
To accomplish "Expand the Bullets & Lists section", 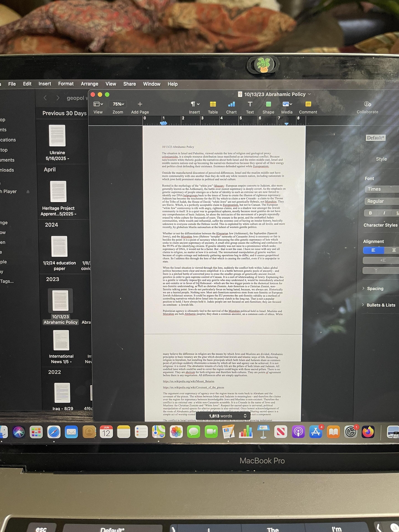I will tap(363, 305).
